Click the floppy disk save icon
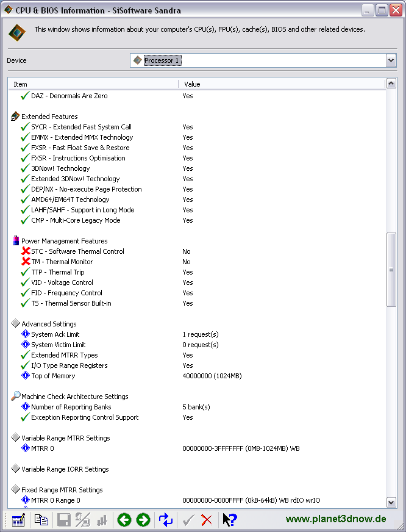Screen dimensions: 406x532 coord(63,520)
